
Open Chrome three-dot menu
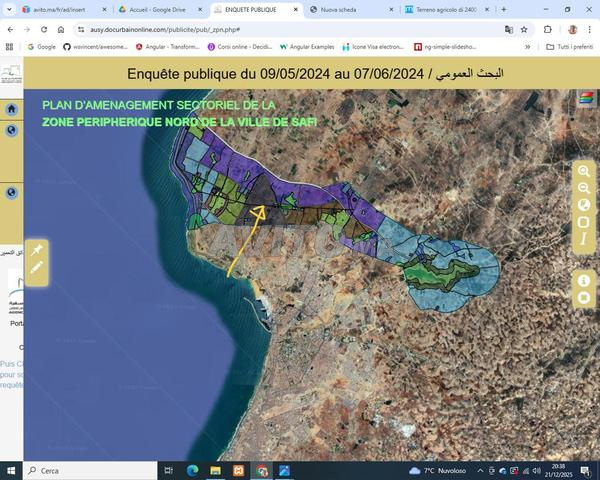(589, 29)
